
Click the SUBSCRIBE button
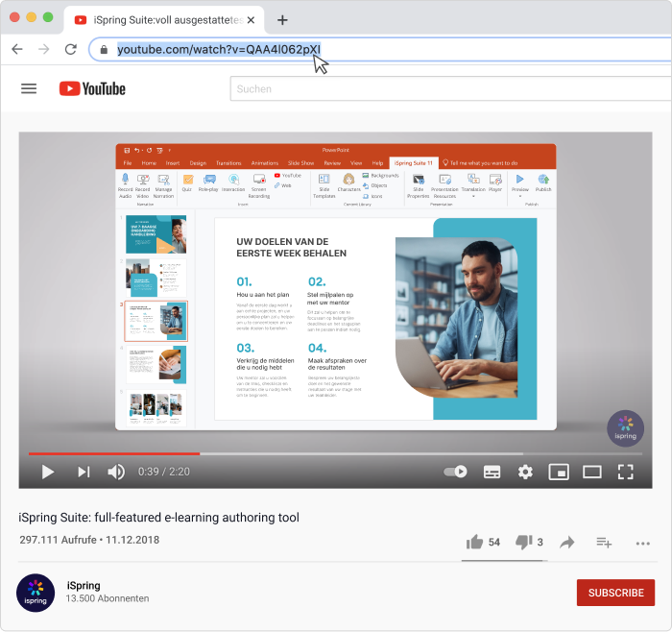pos(615,593)
